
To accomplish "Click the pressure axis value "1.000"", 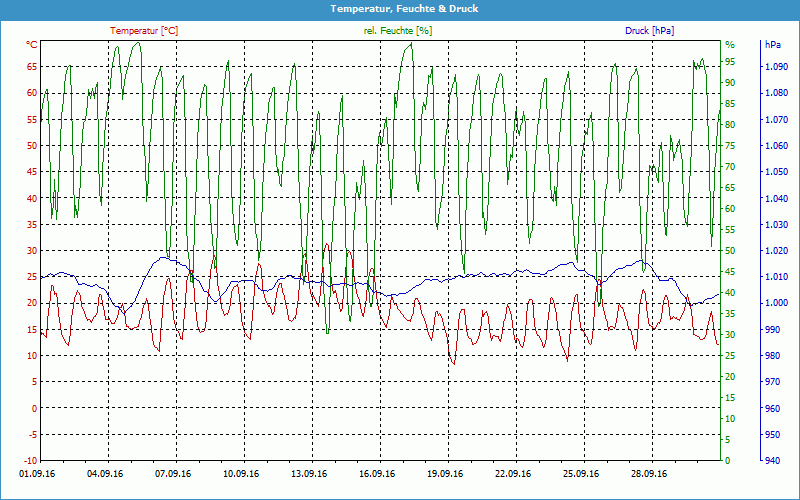I will 777,303.
